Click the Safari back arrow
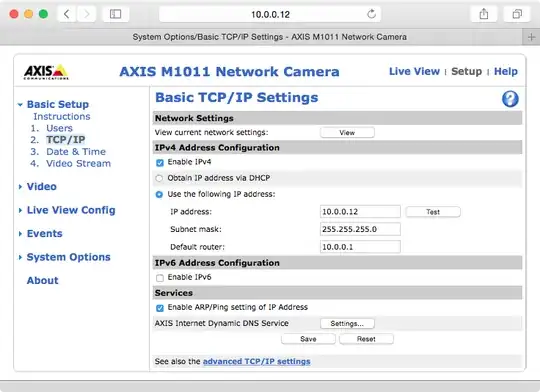 pyautogui.click(x=67, y=14)
